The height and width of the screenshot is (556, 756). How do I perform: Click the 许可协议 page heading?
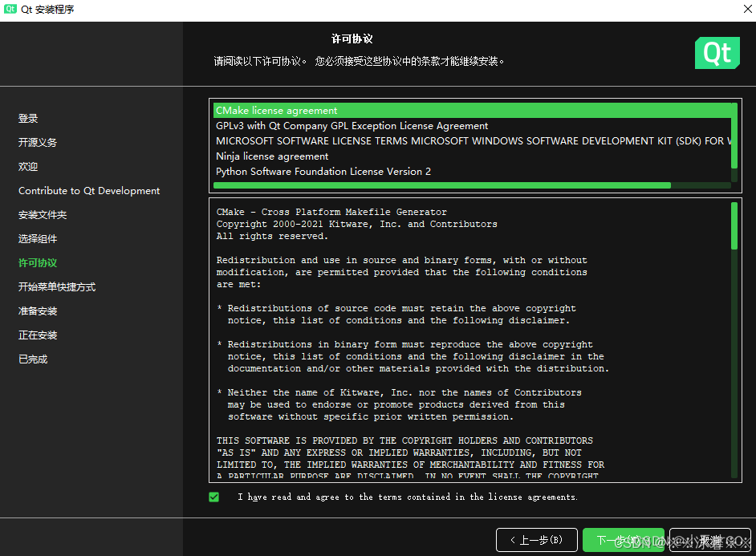[x=352, y=39]
